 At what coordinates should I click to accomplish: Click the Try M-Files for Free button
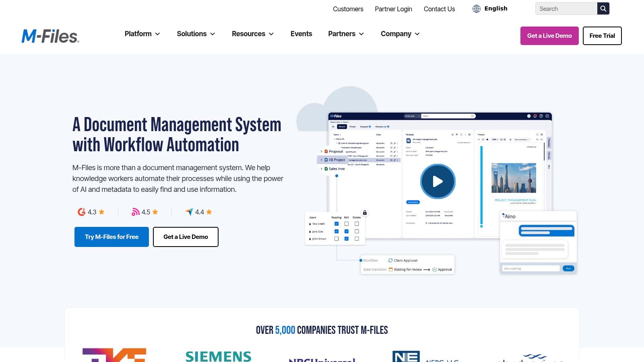coord(111,237)
